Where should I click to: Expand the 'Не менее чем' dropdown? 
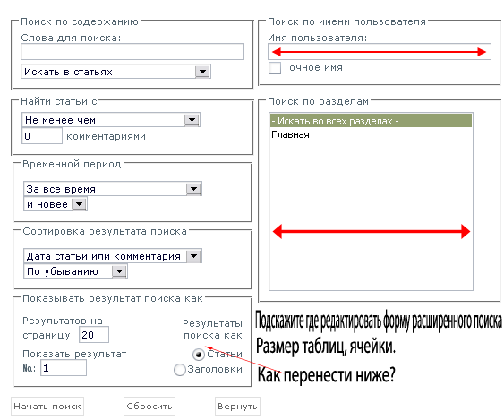(x=111, y=120)
